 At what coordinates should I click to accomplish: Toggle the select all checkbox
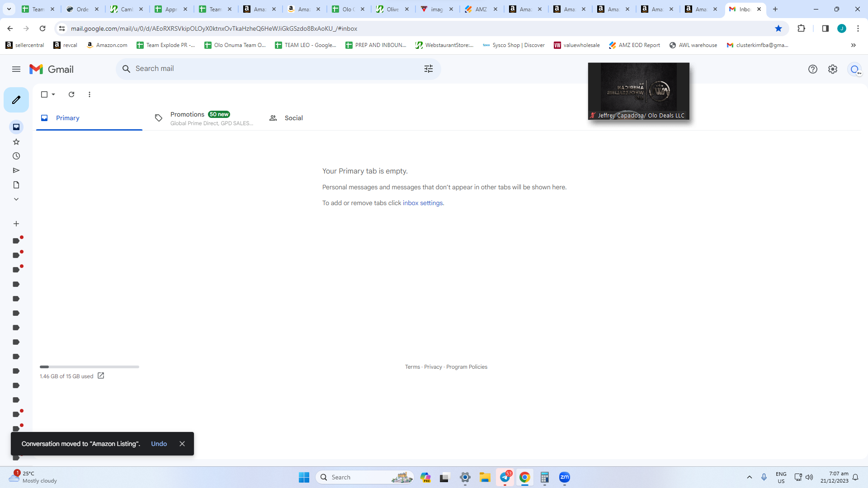pos(44,94)
